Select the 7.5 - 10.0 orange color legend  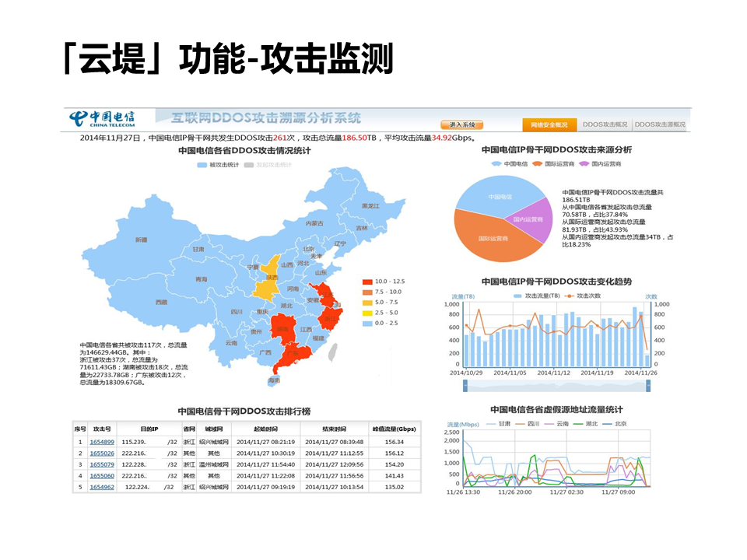(382, 292)
